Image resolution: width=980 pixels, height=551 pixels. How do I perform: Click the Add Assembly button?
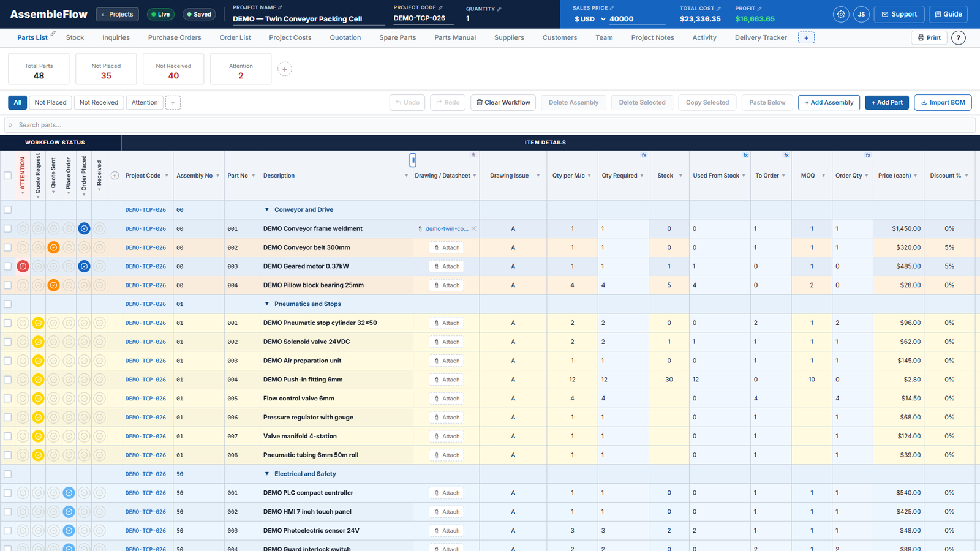(x=829, y=103)
